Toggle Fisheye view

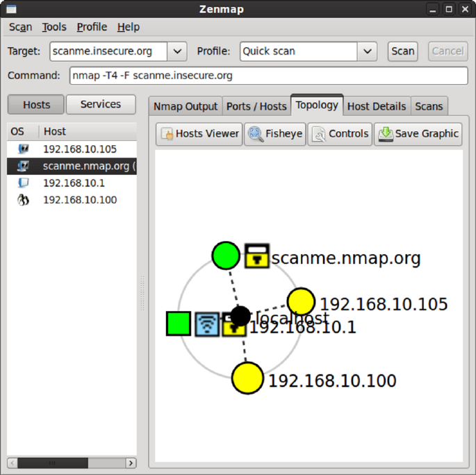pyautogui.click(x=275, y=134)
